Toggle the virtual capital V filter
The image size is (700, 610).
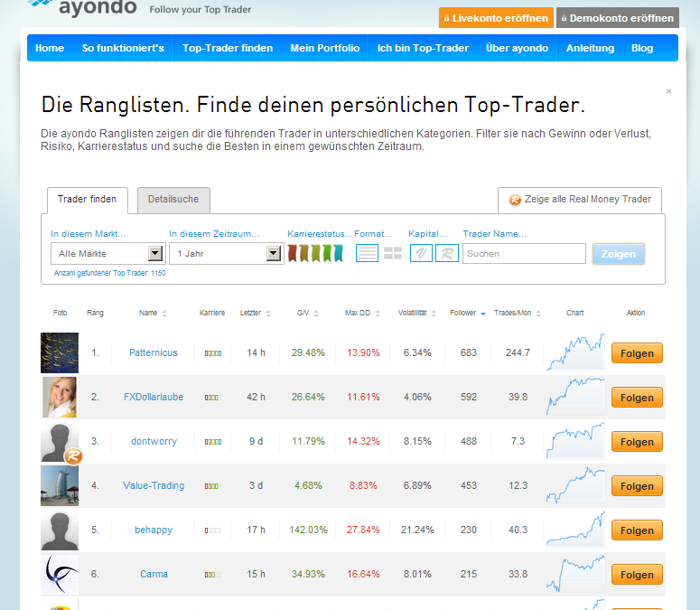pyautogui.click(x=421, y=253)
